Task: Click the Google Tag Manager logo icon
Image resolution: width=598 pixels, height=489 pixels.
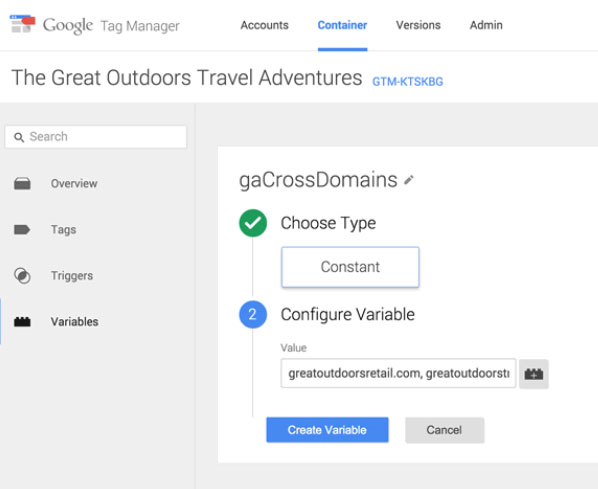Action: click(22, 24)
